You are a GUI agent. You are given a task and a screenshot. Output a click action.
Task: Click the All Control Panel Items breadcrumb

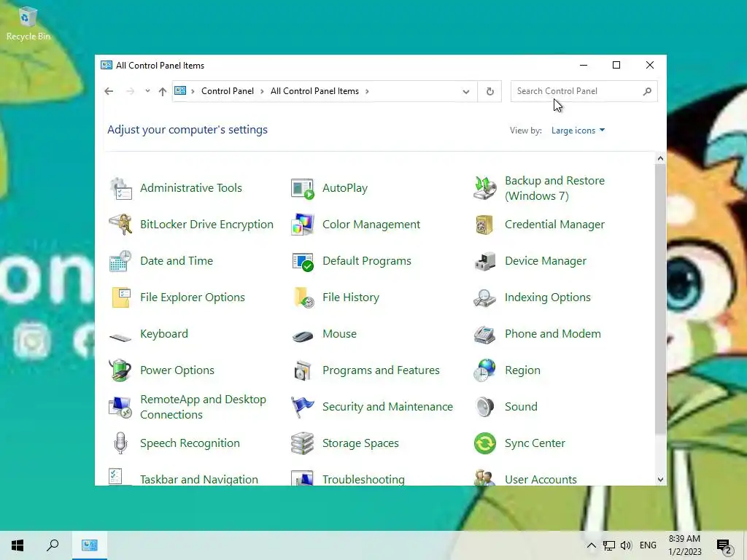point(314,91)
